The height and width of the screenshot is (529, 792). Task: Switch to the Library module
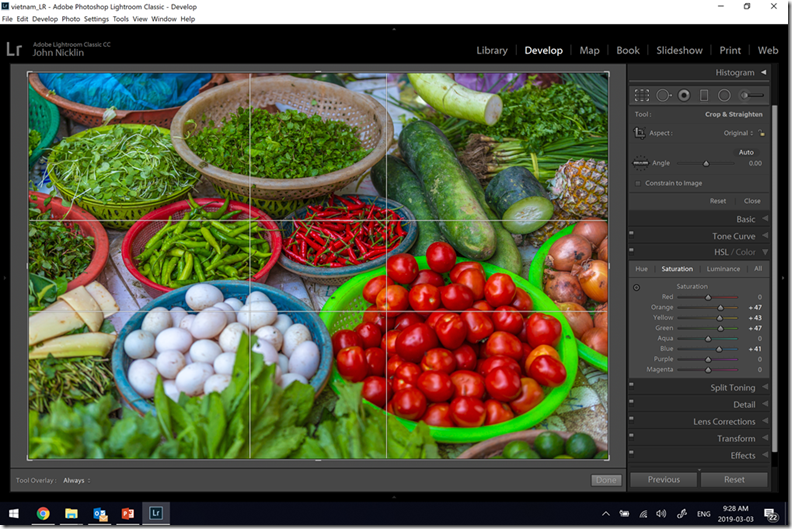click(491, 50)
